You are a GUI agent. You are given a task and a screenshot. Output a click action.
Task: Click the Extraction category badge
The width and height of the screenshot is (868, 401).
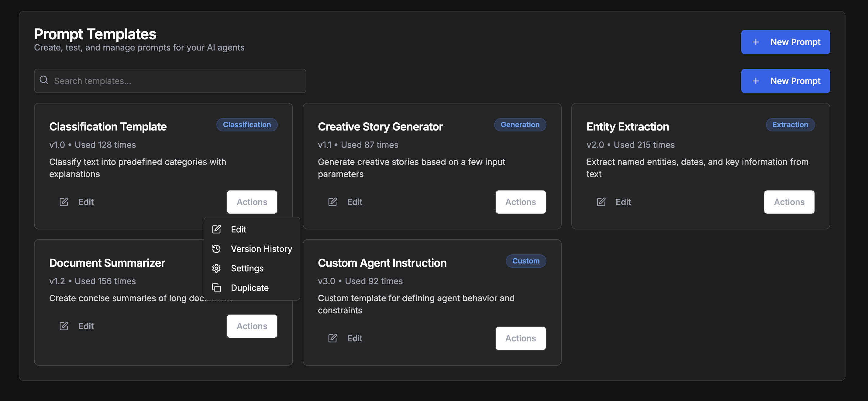coord(790,125)
